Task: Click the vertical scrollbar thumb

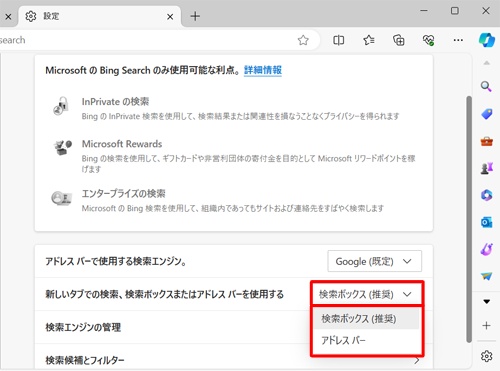Action: (x=469, y=219)
